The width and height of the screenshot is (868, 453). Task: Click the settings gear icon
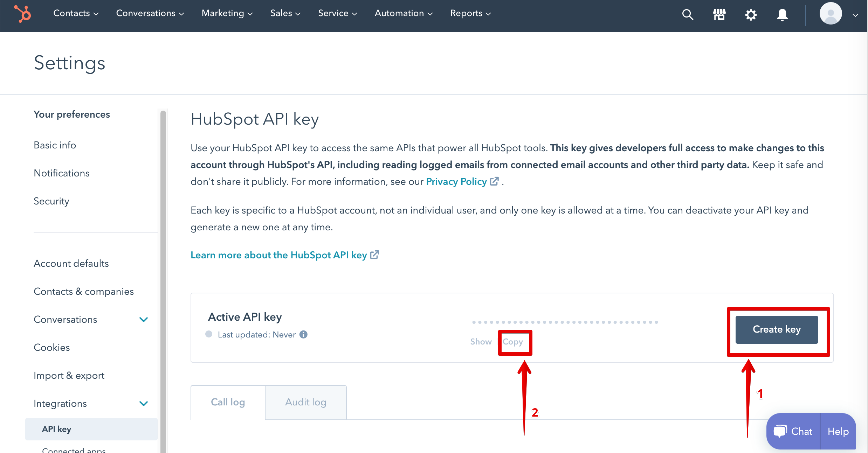[x=751, y=15]
